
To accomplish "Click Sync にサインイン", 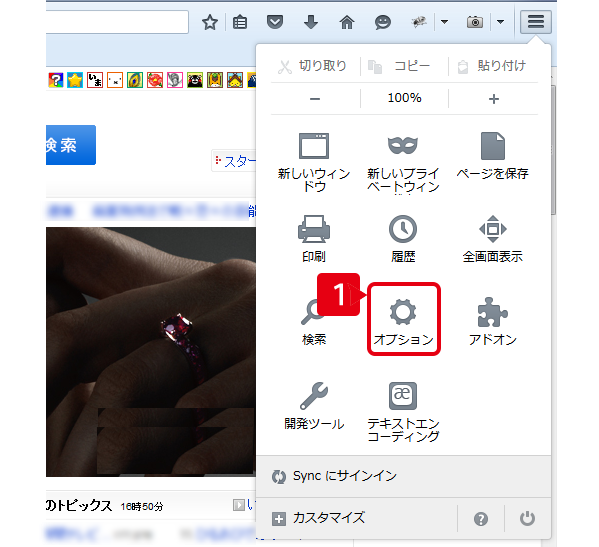I will click(403, 476).
